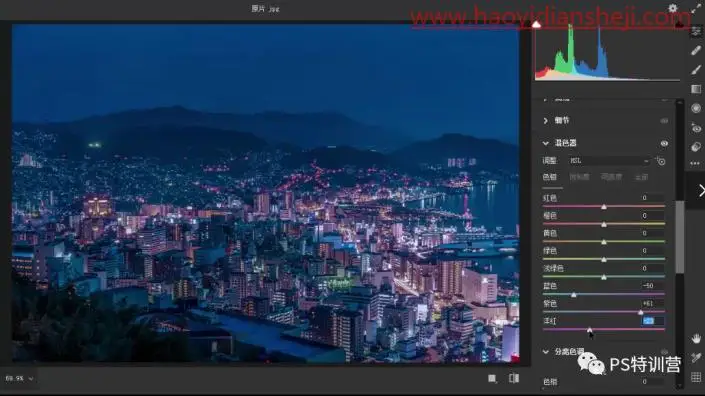Screen dimensions: 705x396
Task: Toggle full screen mode arrows icon
Action: click(x=696, y=8)
